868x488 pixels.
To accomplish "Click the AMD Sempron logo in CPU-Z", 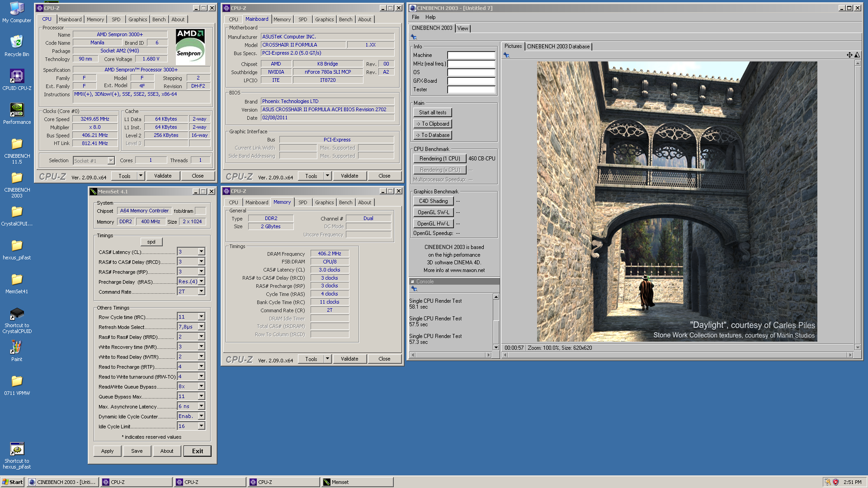I will click(x=190, y=47).
